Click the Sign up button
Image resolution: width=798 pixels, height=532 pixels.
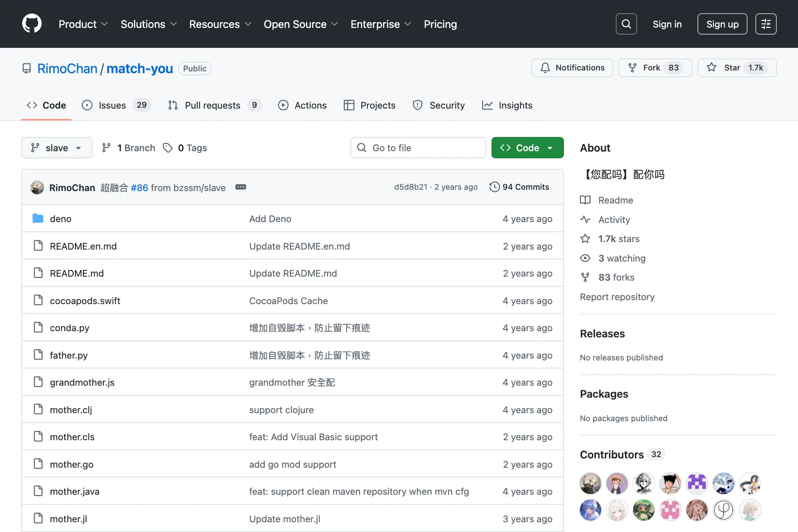click(x=722, y=24)
